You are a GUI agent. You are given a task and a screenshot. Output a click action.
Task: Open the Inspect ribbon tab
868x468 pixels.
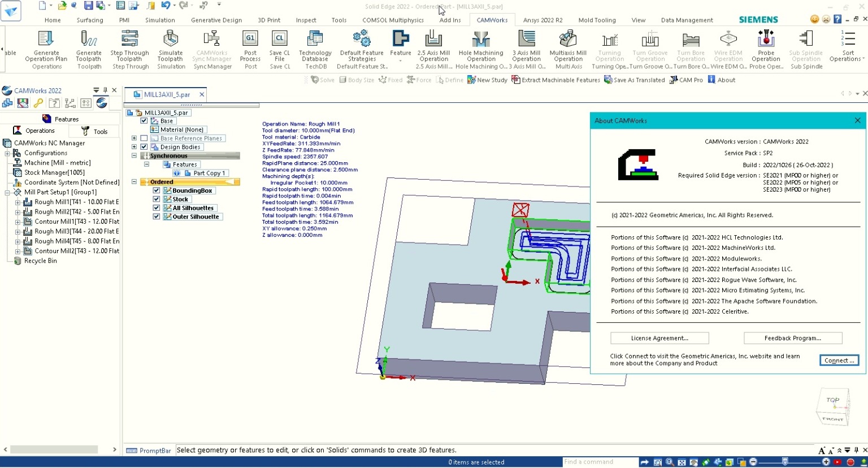(306, 20)
